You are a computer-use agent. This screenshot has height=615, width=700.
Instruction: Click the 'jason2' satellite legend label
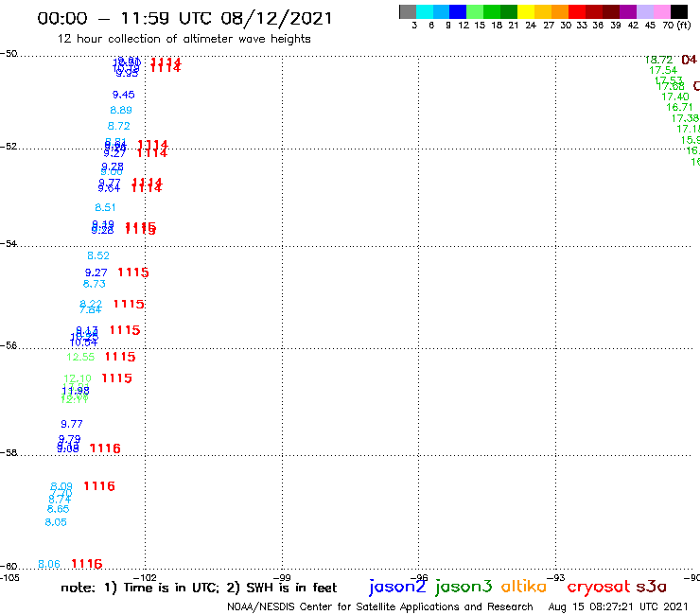coord(397,587)
